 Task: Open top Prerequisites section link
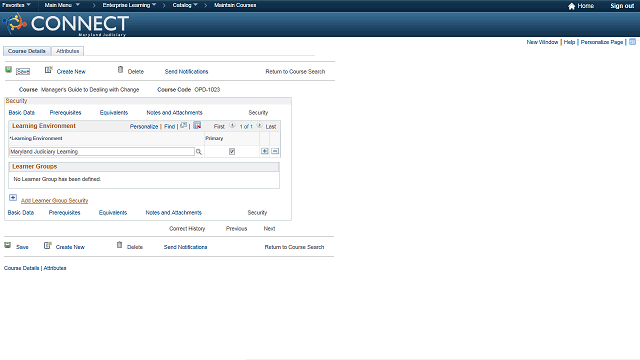(65, 113)
